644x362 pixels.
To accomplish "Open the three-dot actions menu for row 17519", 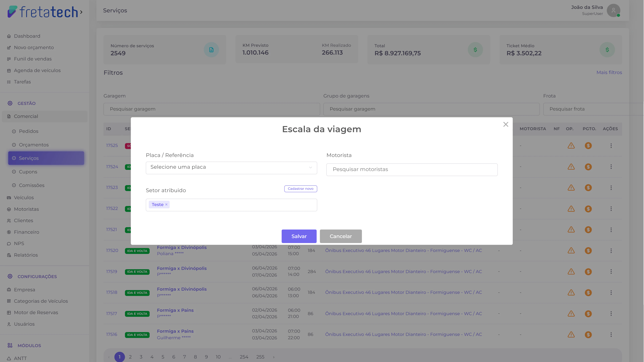I will (x=611, y=272).
